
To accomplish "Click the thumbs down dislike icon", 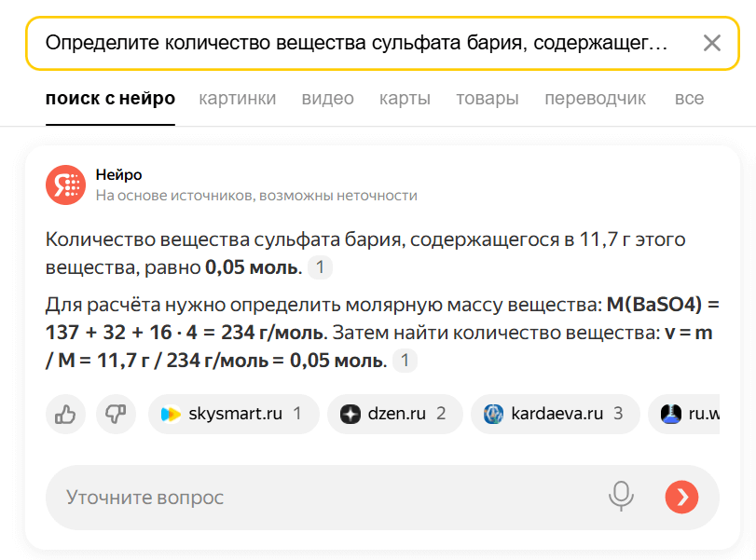I will click(116, 415).
